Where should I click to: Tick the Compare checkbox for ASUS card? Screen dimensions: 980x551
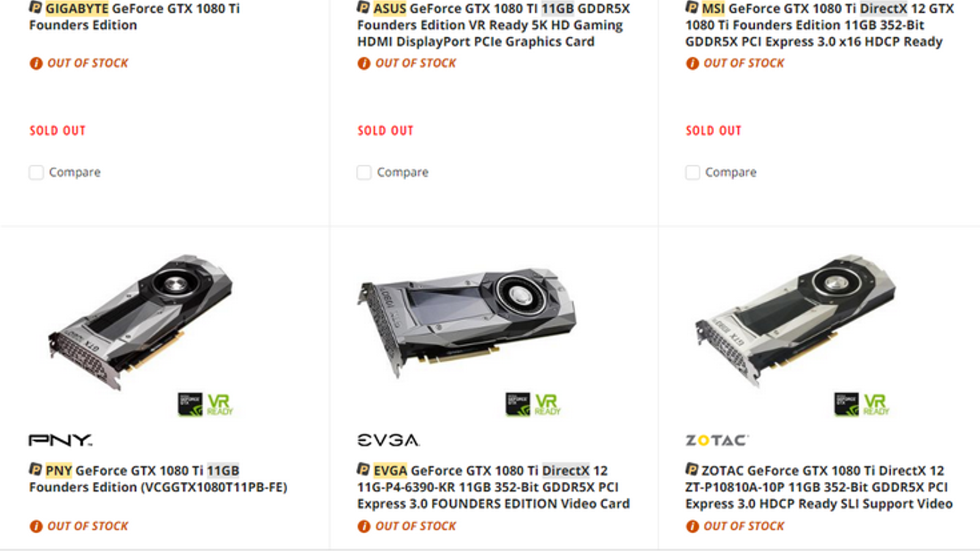point(364,172)
